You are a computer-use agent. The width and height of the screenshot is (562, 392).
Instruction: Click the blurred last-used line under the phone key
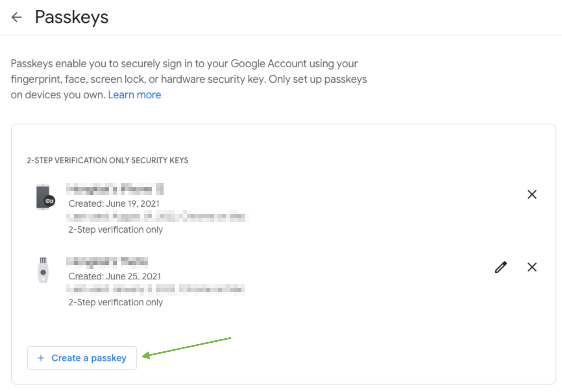(157, 216)
